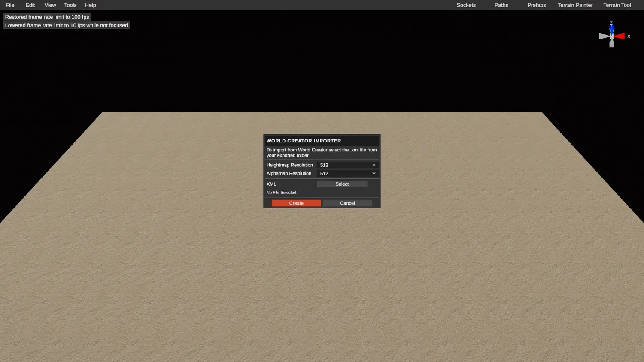Image resolution: width=644 pixels, height=362 pixels.
Task: Open the Terrain Tool panel
Action: tap(617, 5)
